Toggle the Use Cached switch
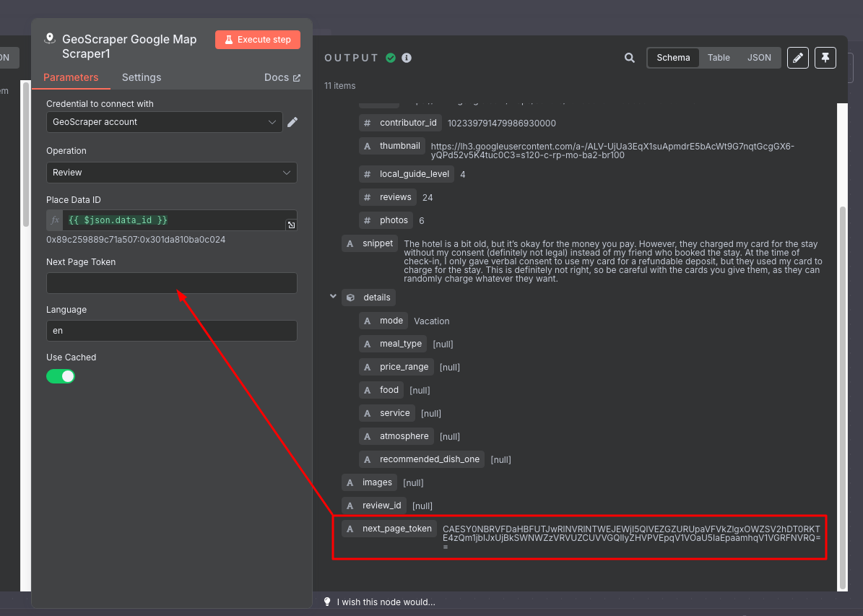 (61, 376)
